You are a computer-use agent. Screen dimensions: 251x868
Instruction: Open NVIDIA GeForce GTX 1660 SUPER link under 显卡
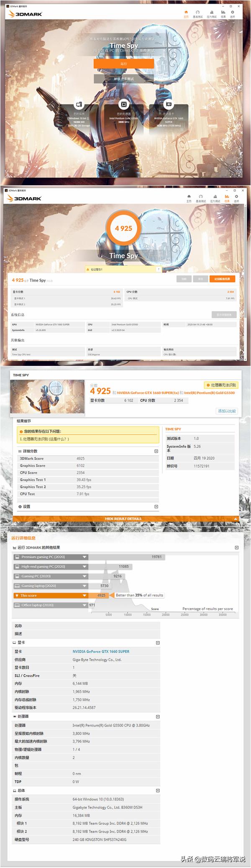(x=101, y=651)
